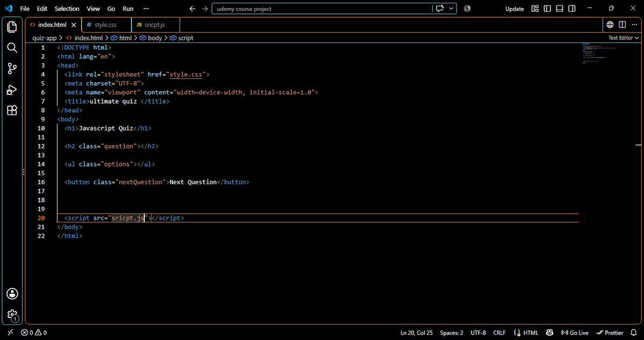Start Go Live server
The image size is (644, 340).
[x=575, y=333]
